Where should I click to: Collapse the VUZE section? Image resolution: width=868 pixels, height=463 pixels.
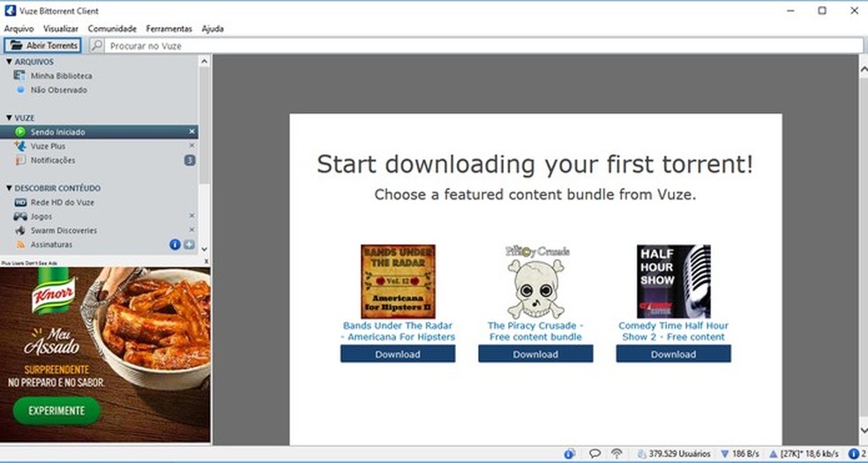coord(9,118)
